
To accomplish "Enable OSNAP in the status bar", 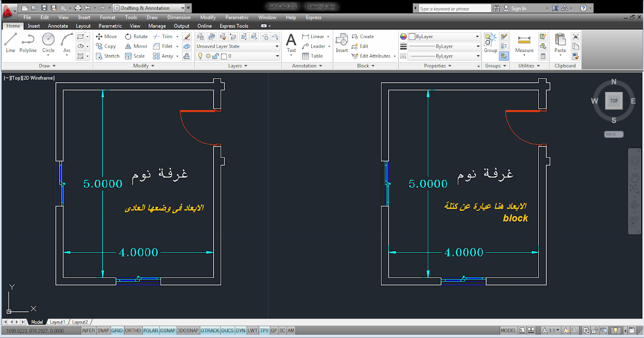I will [x=167, y=330].
